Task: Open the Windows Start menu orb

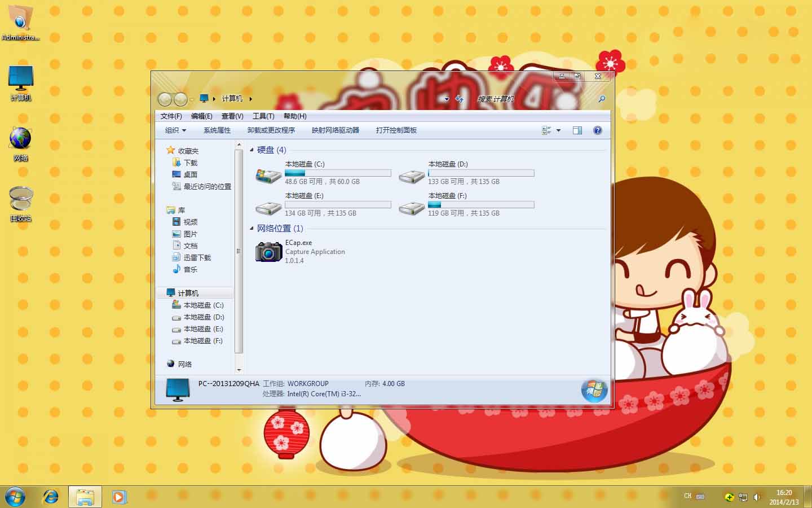Action: tap(15, 497)
